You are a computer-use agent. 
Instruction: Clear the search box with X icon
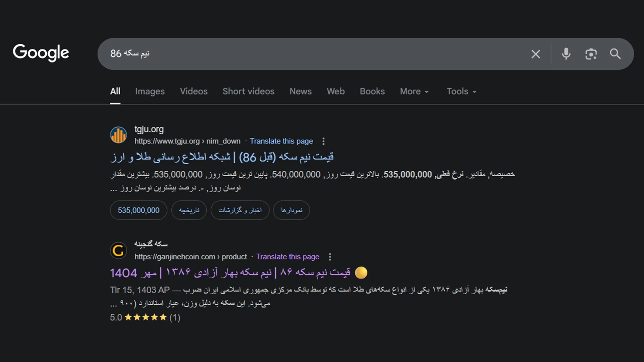tap(536, 54)
